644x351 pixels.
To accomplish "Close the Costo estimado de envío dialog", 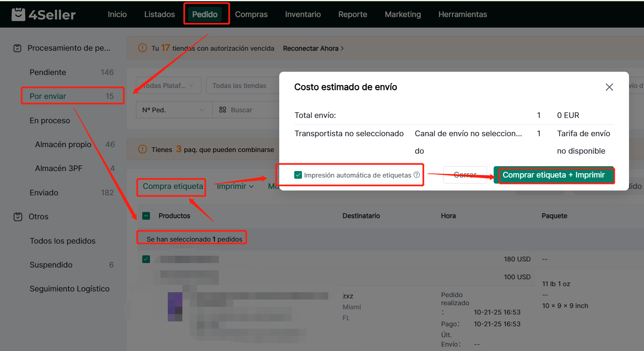I will tap(609, 87).
